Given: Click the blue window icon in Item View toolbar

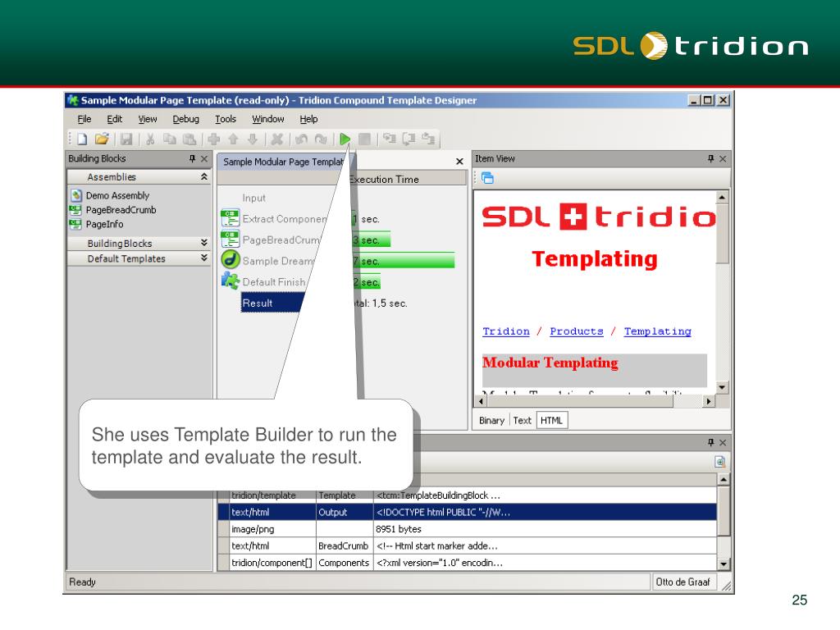Looking at the screenshot, I should [x=487, y=178].
